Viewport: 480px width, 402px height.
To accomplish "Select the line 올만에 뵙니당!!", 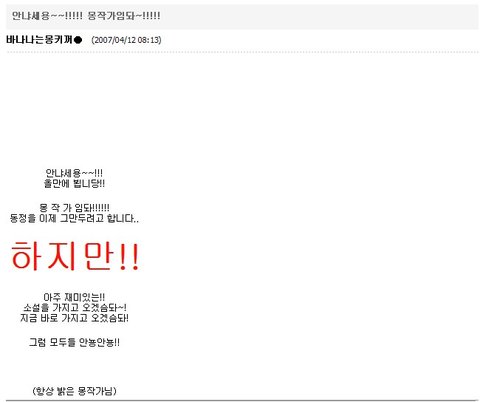I will click(74, 183).
